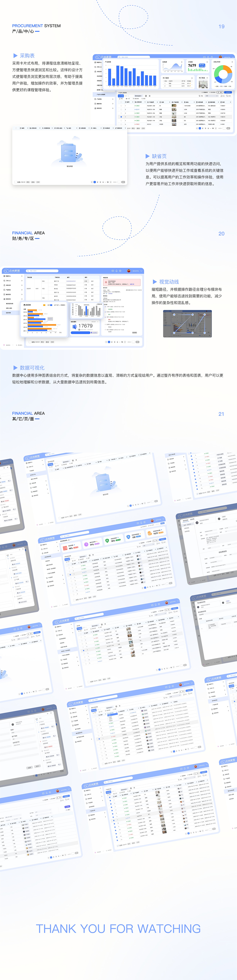The image size is (237, 980).
Task: Click the speaker icon in the 收款通知 card
Action: click(x=75, y=327)
